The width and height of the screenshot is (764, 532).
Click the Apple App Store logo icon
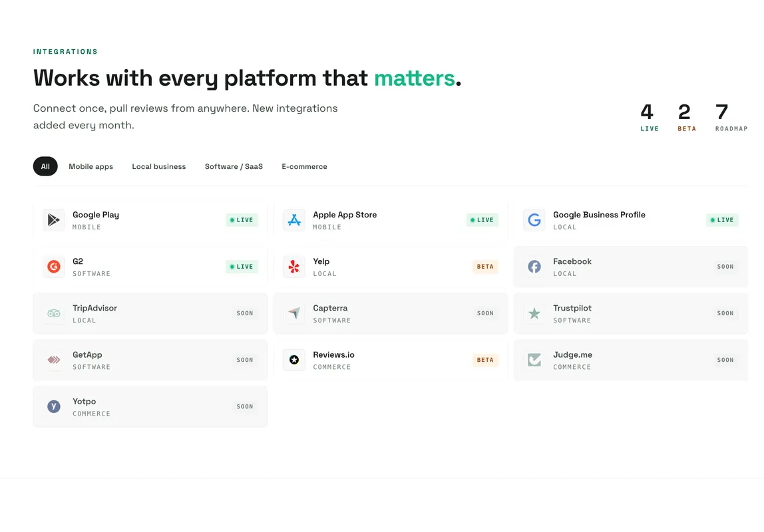pos(293,220)
